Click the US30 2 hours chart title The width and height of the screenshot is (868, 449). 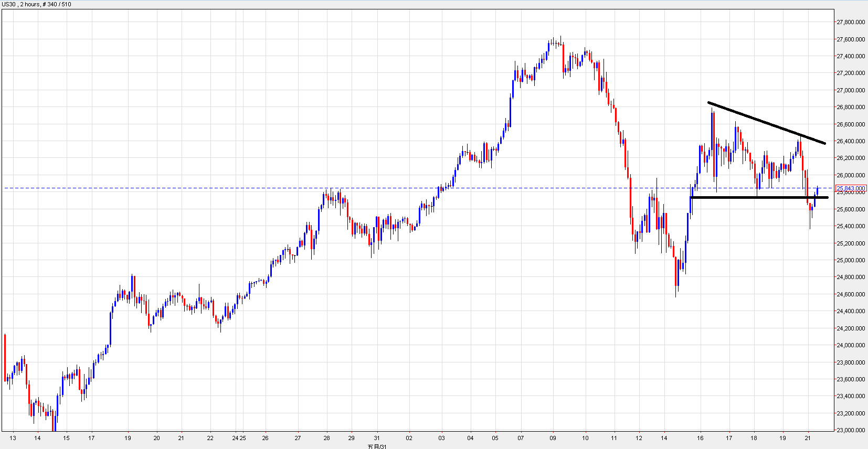tap(37, 4)
